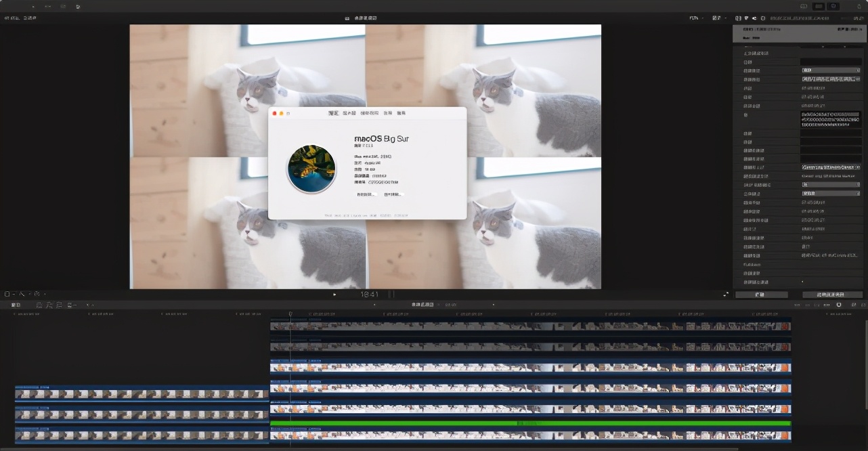Screen dimensions: 868x451
Task: Toggle the timeline panel button in toolbar
Action: pyautogui.click(x=819, y=6)
